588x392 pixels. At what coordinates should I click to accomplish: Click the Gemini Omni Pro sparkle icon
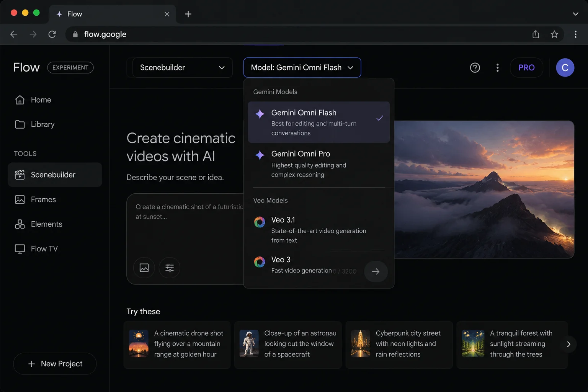[260, 155]
